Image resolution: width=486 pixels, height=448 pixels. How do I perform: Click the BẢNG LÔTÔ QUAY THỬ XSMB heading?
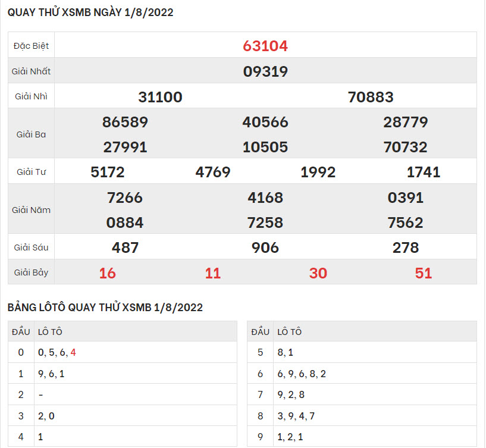pyautogui.click(x=105, y=308)
